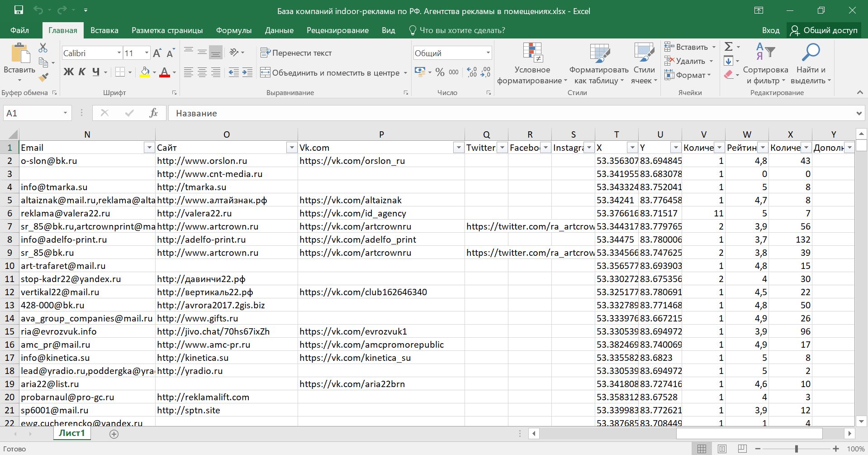Click the Save icon in title bar
This screenshot has height=455, width=868.
pos(19,10)
